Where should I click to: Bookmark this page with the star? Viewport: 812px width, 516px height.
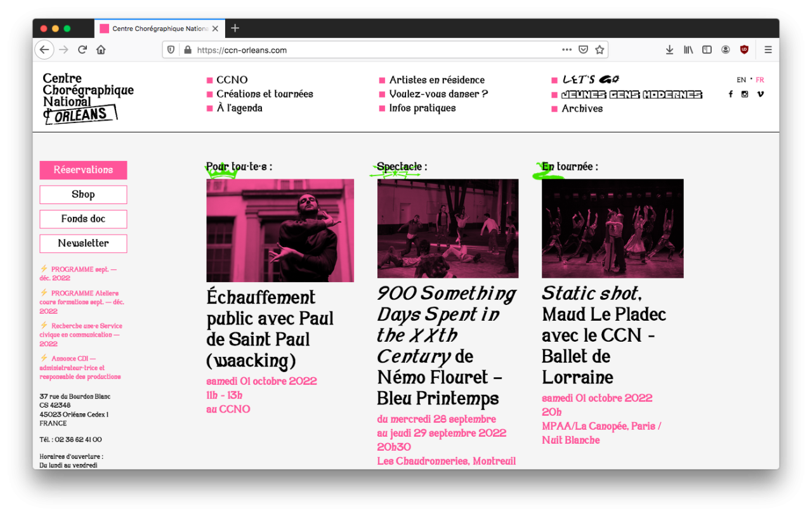599,49
